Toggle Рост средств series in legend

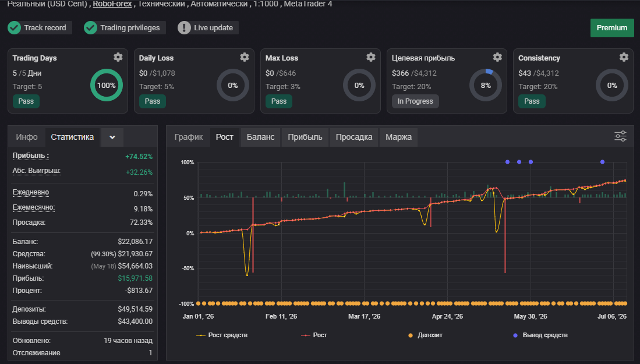222,335
